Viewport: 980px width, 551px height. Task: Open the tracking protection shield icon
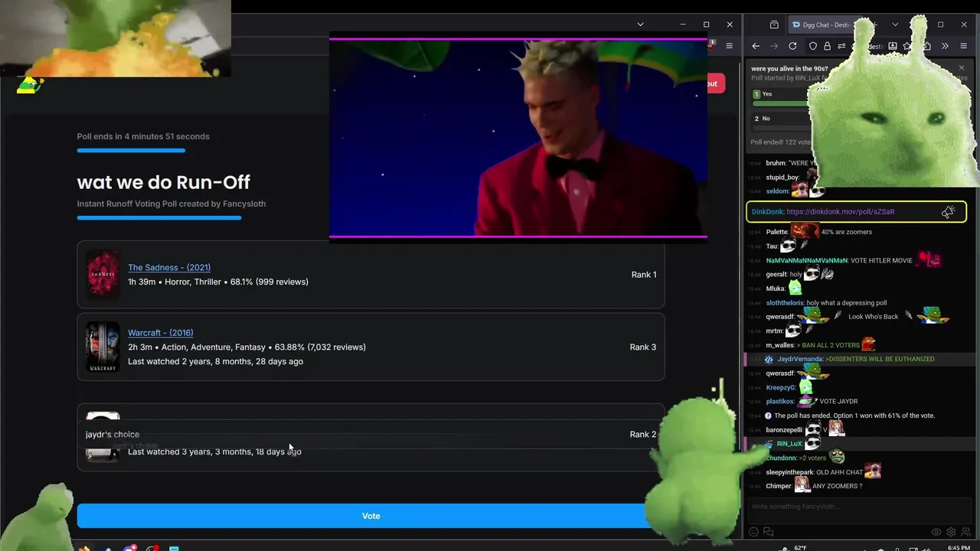[x=813, y=46]
